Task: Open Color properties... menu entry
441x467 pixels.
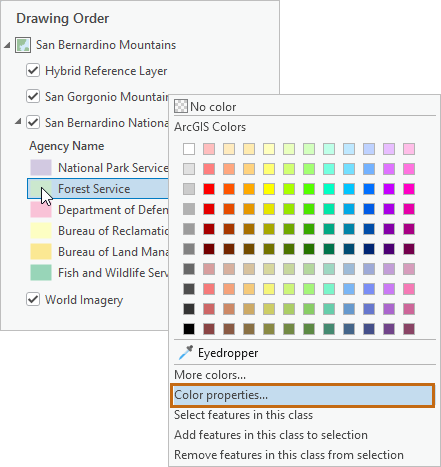Action: [x=302, y=395]
